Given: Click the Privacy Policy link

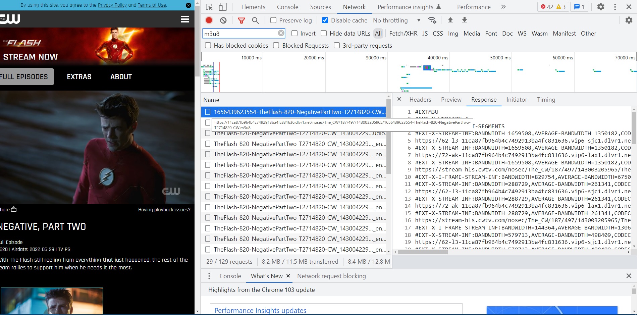Looking at the screenshot, I should pos(112,5).
